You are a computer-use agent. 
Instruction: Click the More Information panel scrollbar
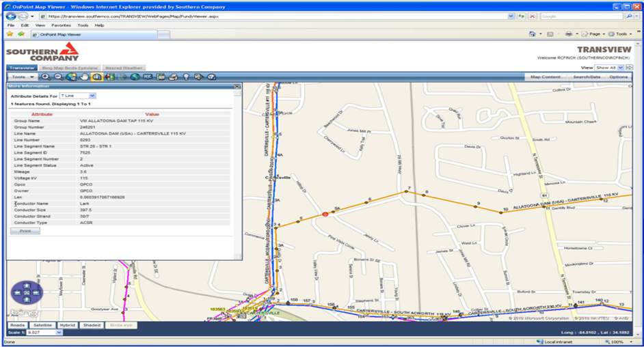237,174
